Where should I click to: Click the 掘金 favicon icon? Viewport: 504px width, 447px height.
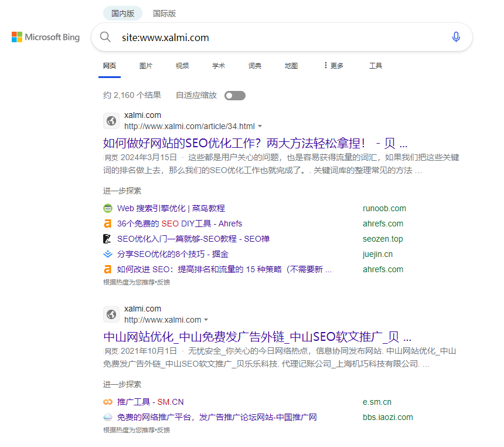coord(108,254)
